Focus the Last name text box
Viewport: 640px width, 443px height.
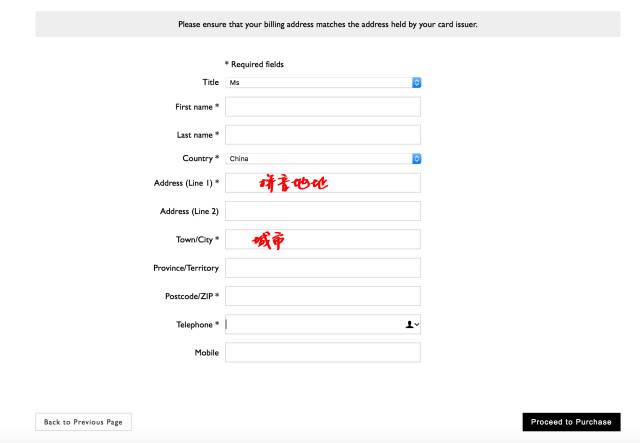click(323, 134)
